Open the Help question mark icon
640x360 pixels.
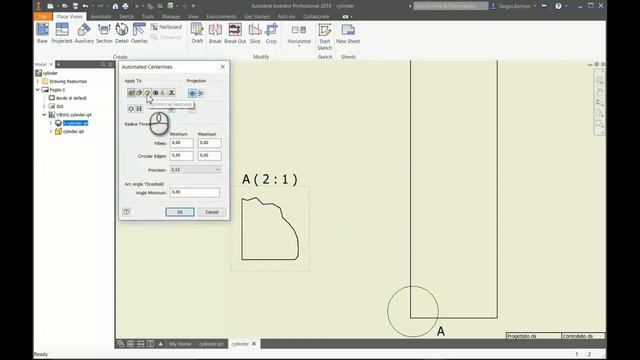(x=558, y=6)
